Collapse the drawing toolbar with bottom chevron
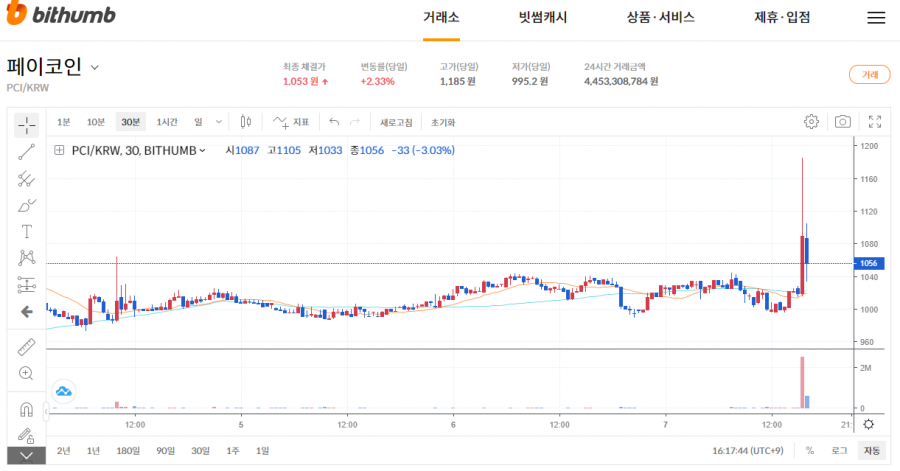Viewport: 900px width, 471px height. 26,456
